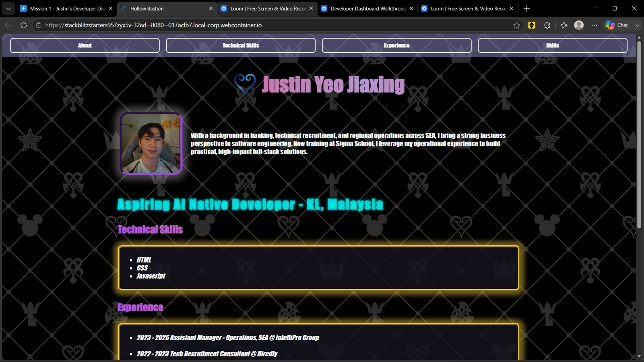Close the Mission 1 tab
Screen dimensions: 644x362
point(111,8)
